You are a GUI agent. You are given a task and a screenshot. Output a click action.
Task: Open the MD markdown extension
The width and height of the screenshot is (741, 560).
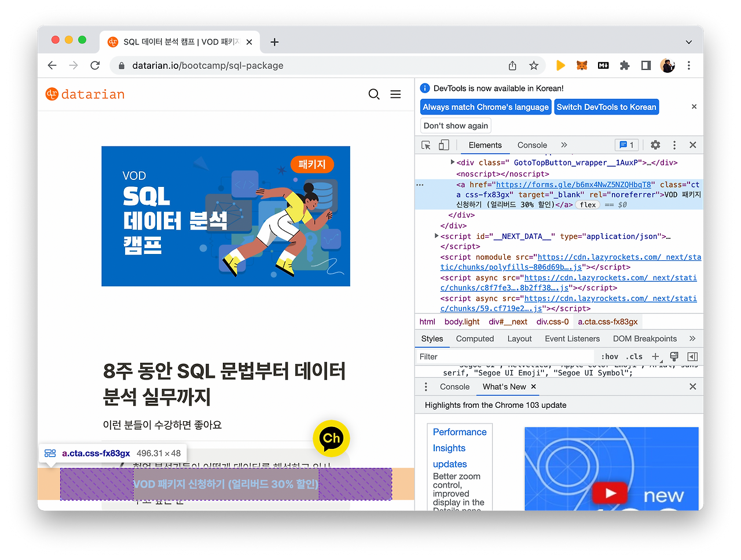click(x=603, y=65)
